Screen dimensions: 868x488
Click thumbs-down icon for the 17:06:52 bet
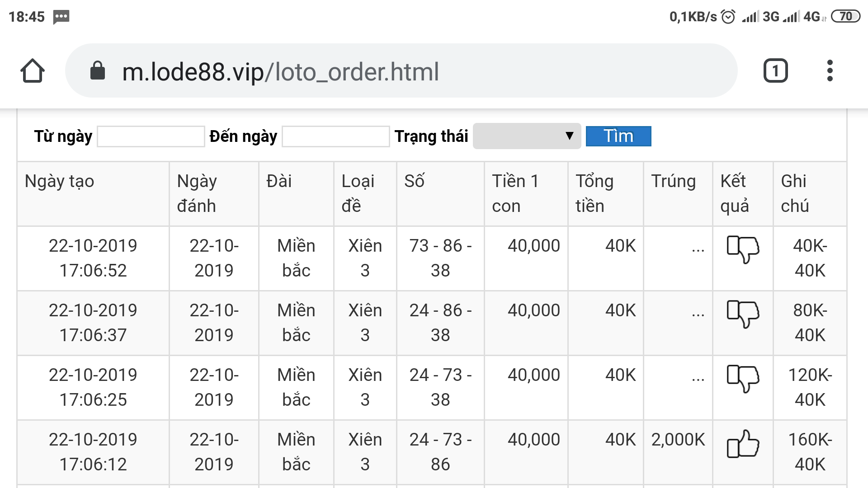pos(742,249)
